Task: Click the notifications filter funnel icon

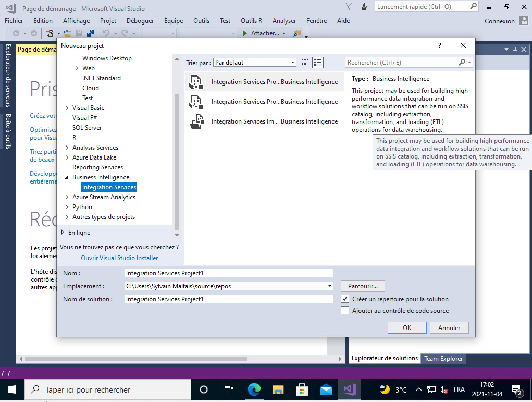Action: pos(349,6)
